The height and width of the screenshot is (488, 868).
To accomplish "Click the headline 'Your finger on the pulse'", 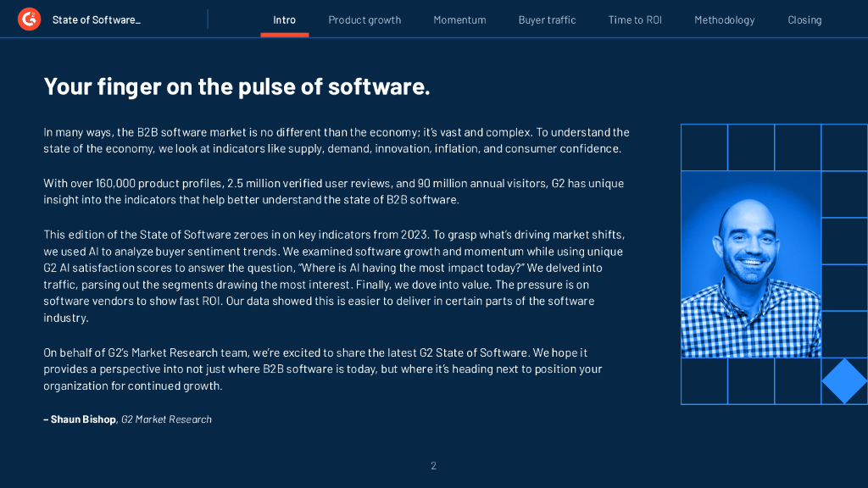I will coord(236,86).
